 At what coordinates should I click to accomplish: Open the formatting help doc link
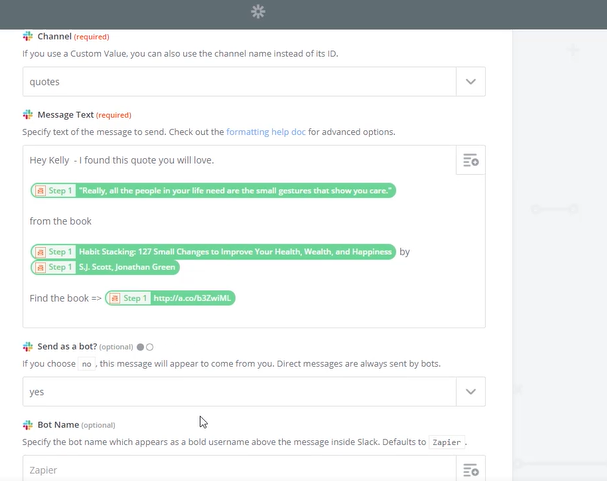[x=266, y=132]
